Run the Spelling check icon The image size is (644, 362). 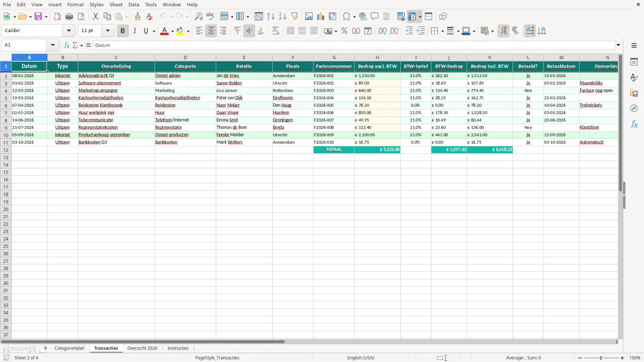coord(210,17)
